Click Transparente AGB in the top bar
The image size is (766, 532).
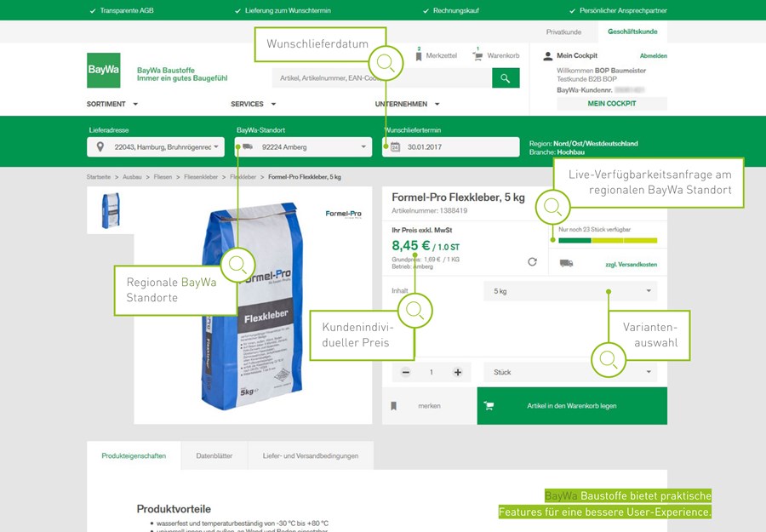tap(127, 10)
